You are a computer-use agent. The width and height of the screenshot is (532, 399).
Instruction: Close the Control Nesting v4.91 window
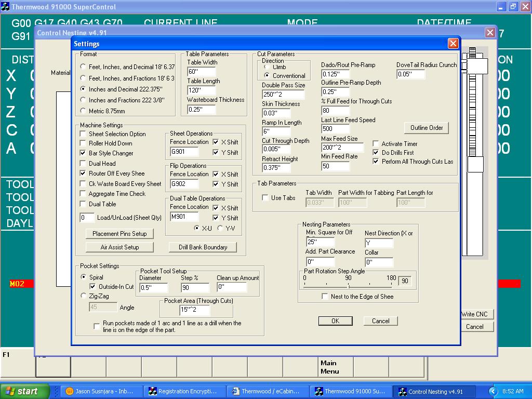490,33
